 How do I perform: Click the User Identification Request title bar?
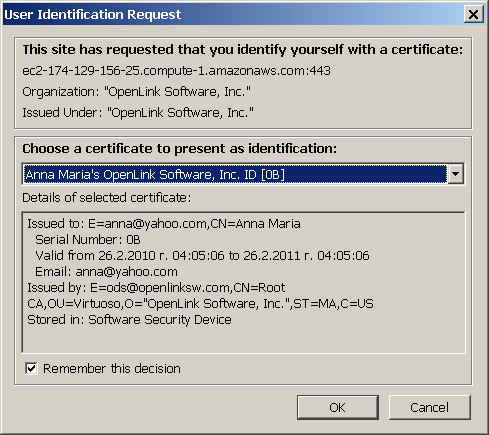(x=233, y=15)
